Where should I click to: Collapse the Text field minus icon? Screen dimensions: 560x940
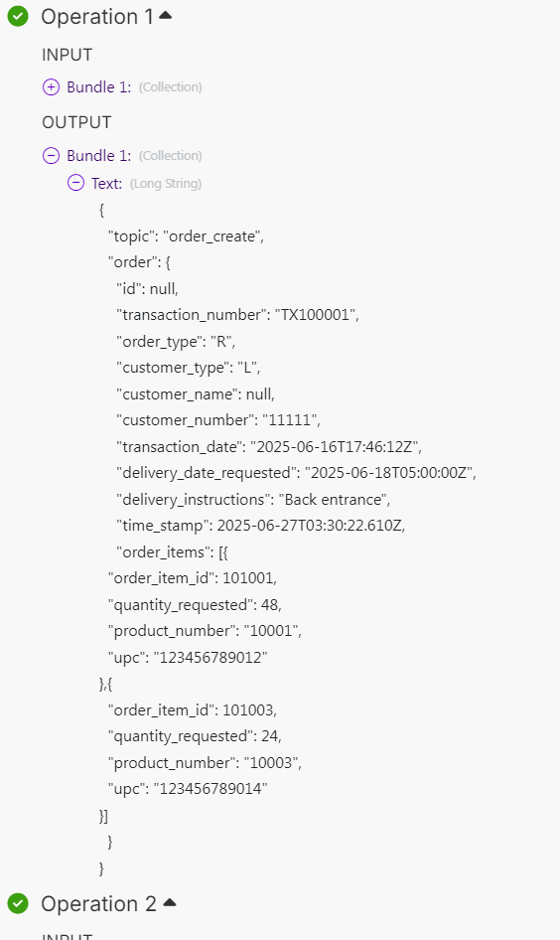[75, 183]
